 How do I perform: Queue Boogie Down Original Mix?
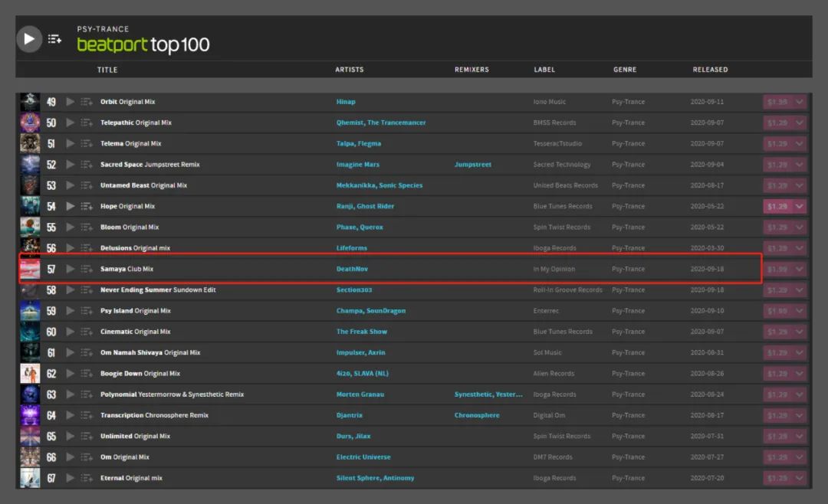(87, 374)
